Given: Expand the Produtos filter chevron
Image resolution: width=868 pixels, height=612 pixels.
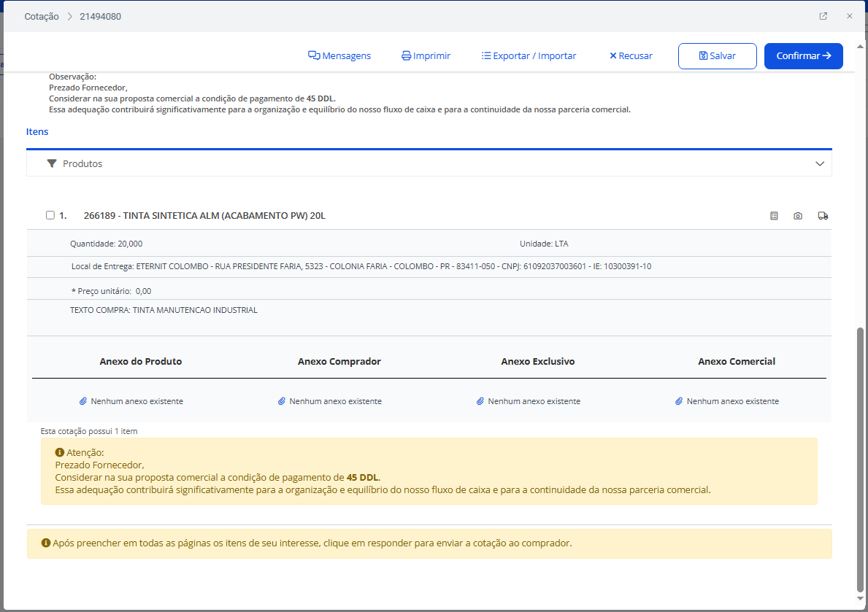Looking at the screenshot, I should [x=820, y=164].
